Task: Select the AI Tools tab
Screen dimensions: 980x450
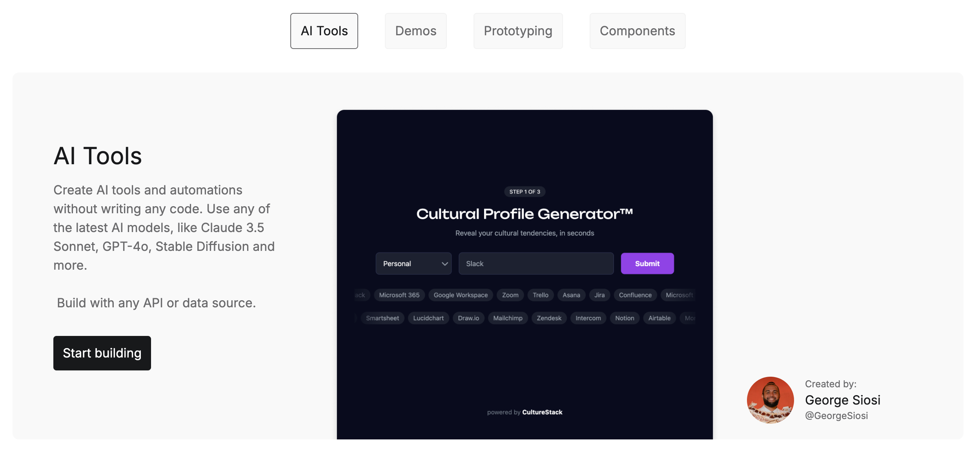Action: point(324,31)
